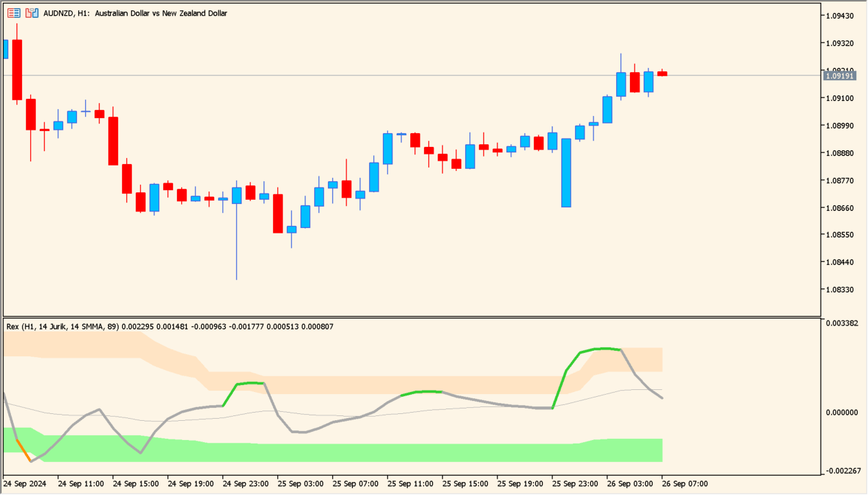
Task: Select the 24 Sep 2024 time axis label
Action: (x=23, y=483)
